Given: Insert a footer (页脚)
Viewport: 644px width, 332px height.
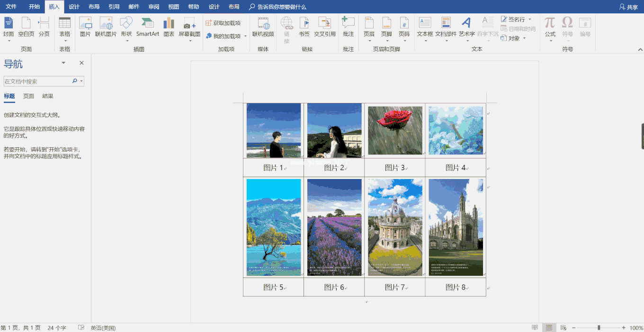Looking at the screenshot, I should 386,29.
